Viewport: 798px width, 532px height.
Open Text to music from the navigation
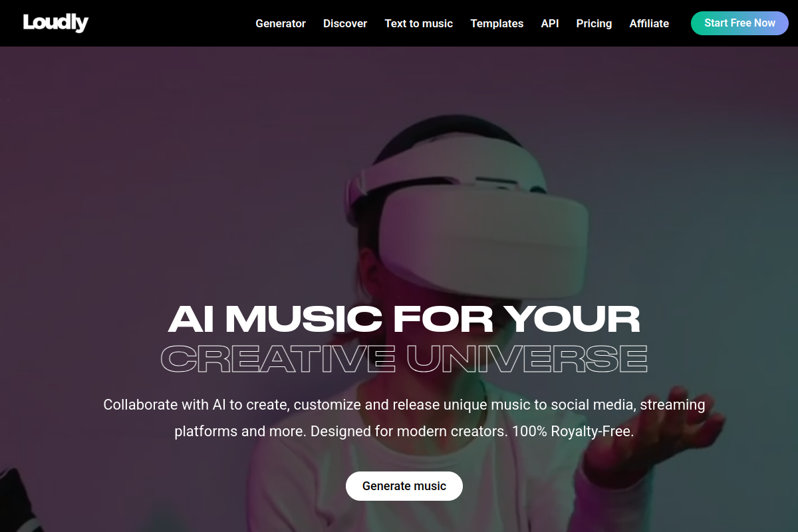[x=419, y=23]
